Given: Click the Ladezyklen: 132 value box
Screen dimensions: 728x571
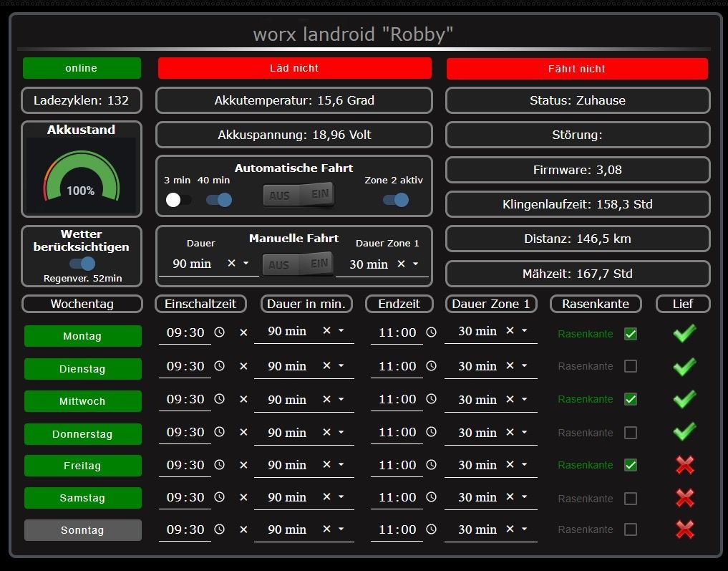Looking at the screenshot, I should (x=82, y=100).
